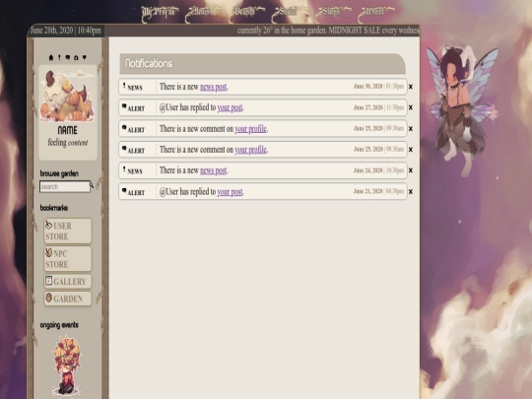
Task: Click the NAME username text
Action: (x=68, y=130)
